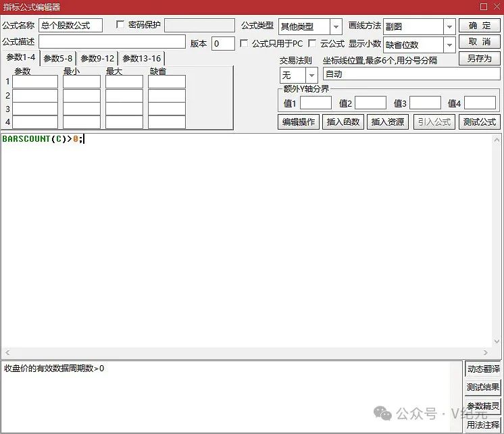Click row 3 缺省 field
This screenshot has width=504, height=434.
point(167,109)
